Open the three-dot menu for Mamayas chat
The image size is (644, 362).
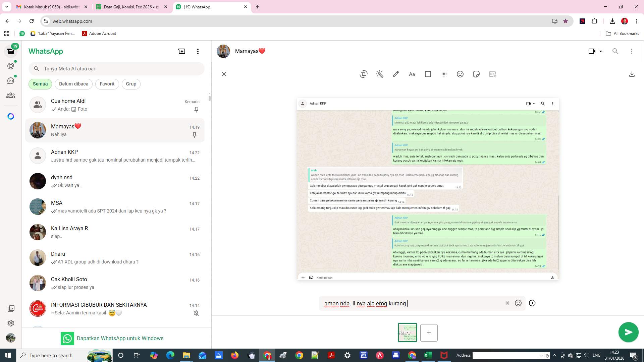point(632,51)
